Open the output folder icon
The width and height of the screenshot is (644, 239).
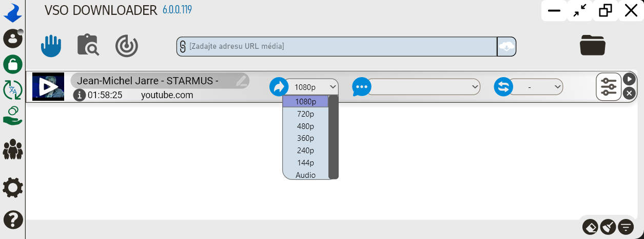coord(593,45)
